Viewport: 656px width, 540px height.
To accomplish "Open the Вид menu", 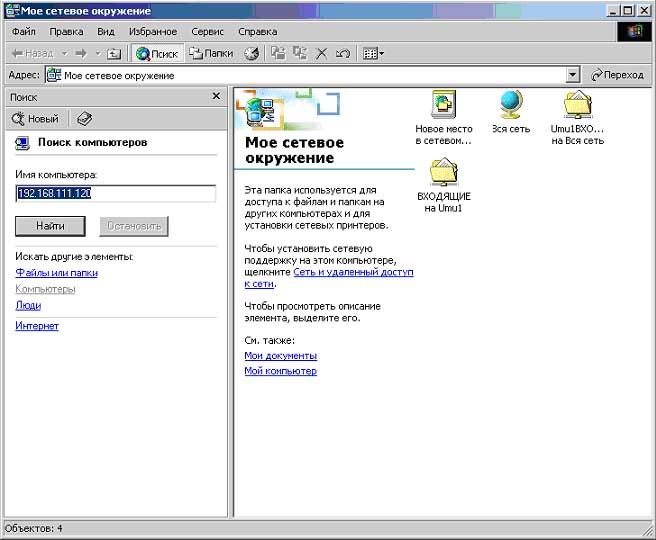I will pyautogui.click(x=106, y=32).
